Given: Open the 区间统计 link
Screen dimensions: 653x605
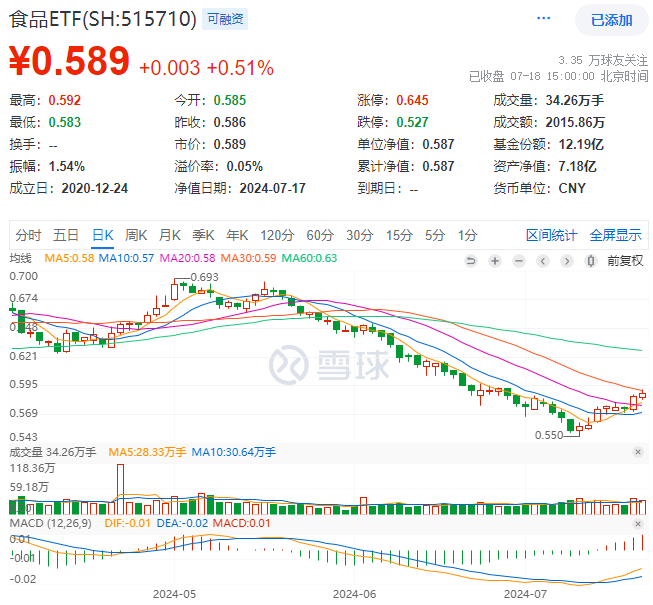Looking at the screenshot, I should point(551,235).
